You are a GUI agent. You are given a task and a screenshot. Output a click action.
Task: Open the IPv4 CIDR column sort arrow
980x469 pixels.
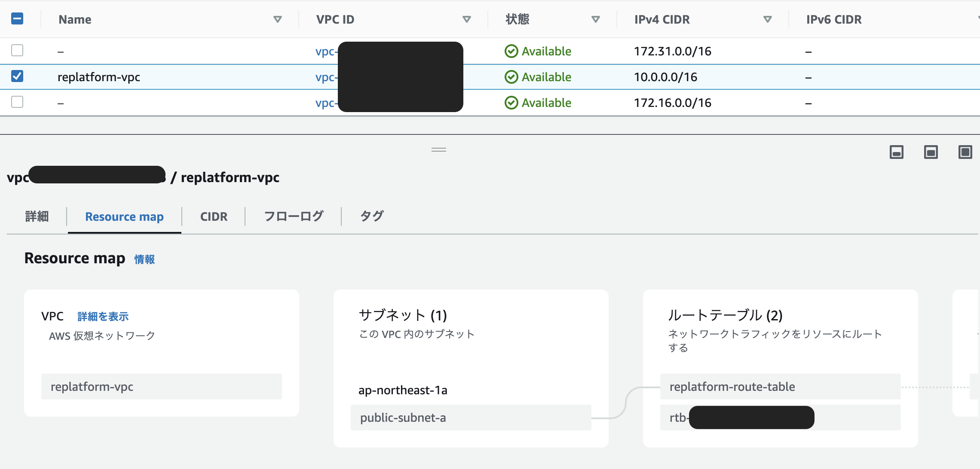pyautogui.click(x=768, y=19)
